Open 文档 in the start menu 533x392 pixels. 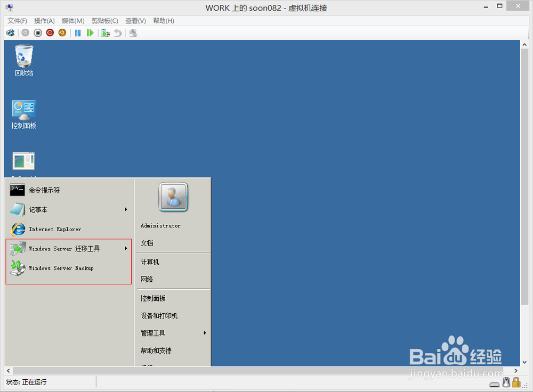(147, 243)
